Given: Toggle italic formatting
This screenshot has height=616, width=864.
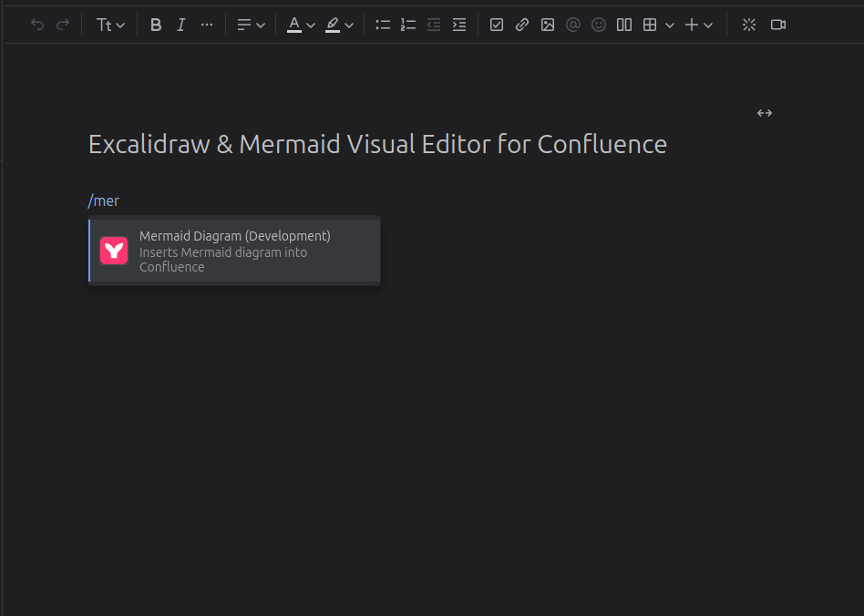Looking at the screenshot, I should pos(180,25).
